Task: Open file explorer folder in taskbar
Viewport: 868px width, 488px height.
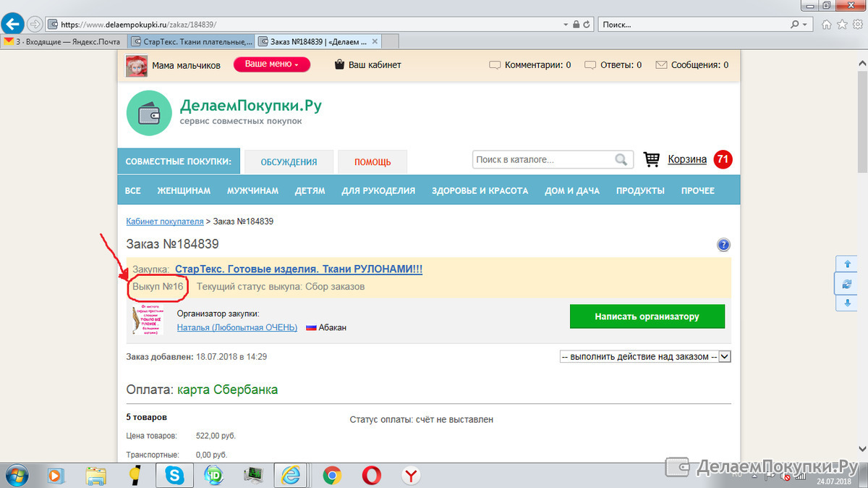Action: click(x=96, y=476)
